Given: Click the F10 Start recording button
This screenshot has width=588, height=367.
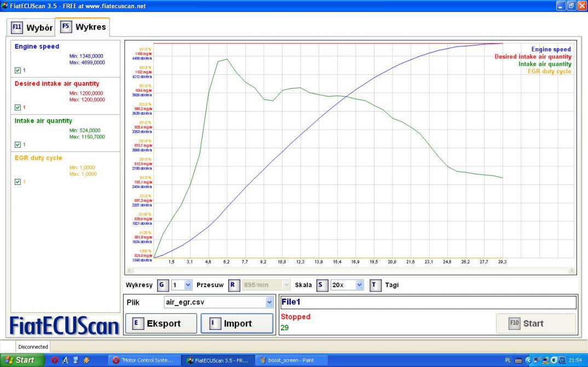Looking at the screenshot, I should [536, 323].
